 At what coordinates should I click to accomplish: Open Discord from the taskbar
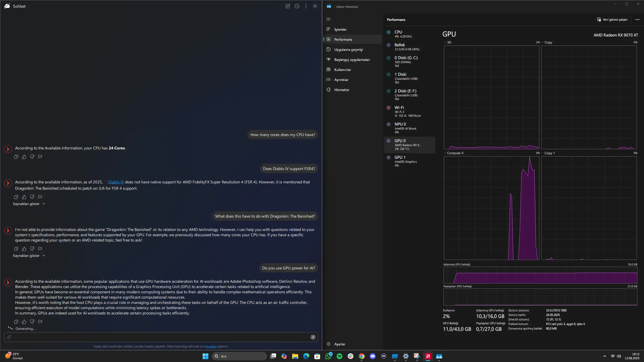(x=373, y=356)
